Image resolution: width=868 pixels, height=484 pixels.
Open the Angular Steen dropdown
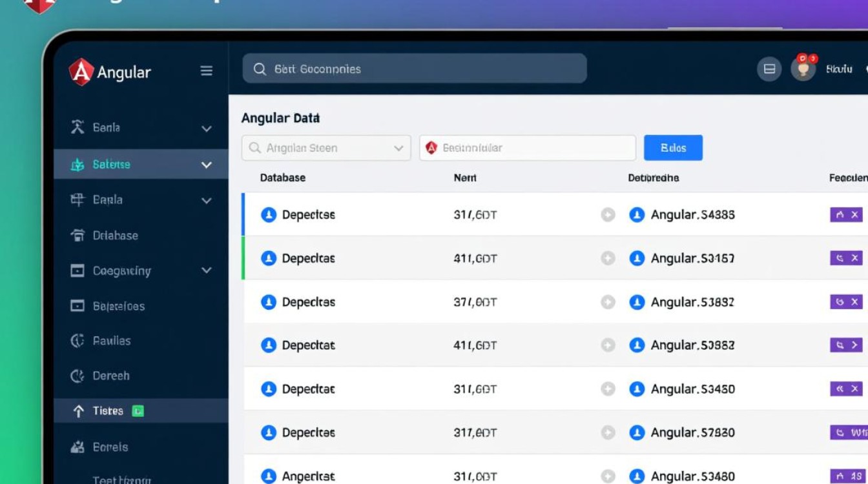click(325, 147)
